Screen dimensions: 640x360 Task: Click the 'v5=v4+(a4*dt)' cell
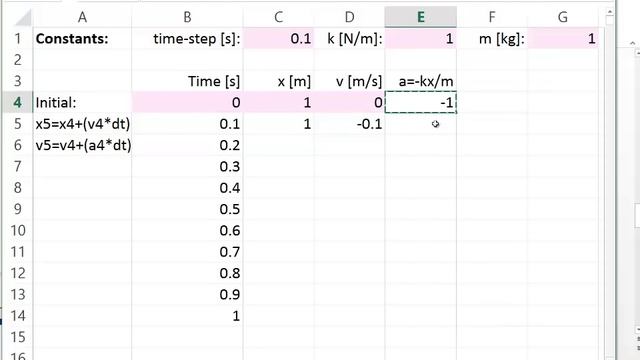click(x=82, y=145)
